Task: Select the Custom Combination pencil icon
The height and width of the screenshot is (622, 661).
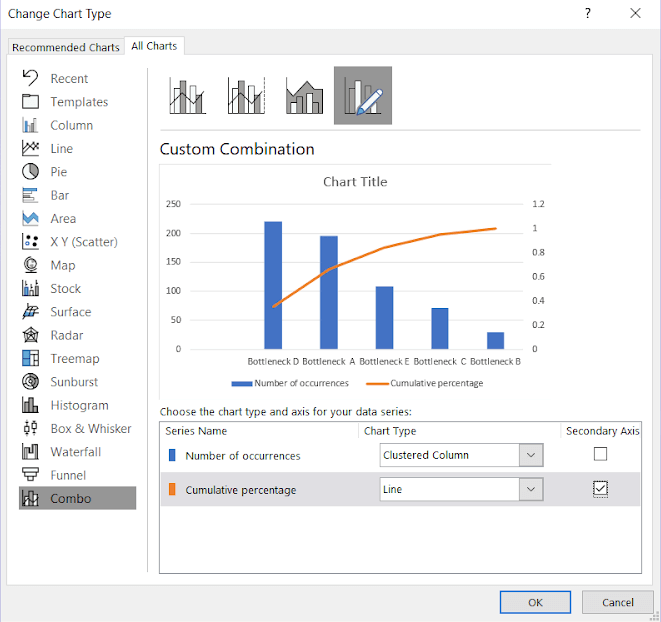Action: (x=363, y=95)
